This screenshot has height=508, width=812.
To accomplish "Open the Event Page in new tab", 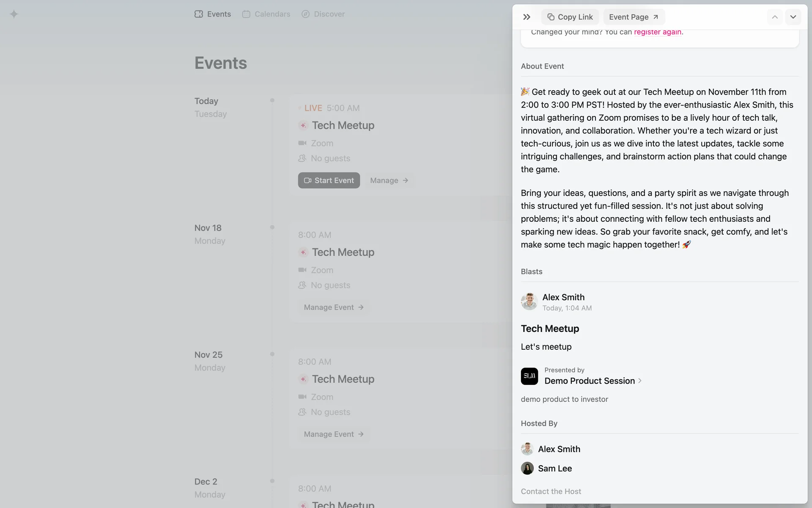I will pos(634,17).
